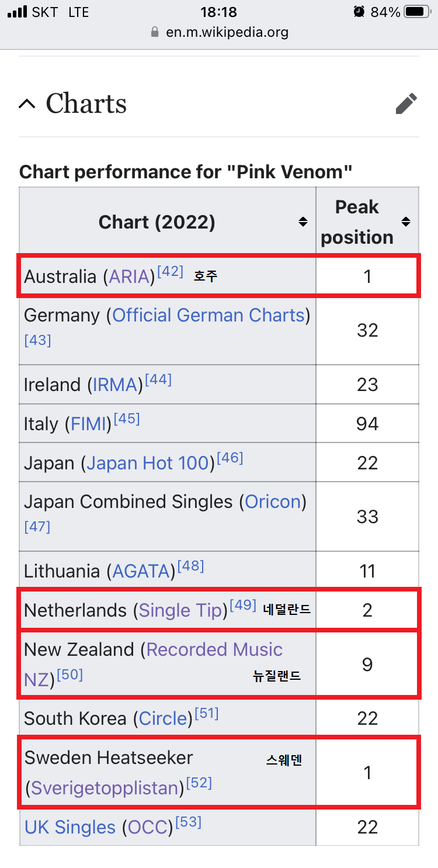Collapse the Charts section chevron
Viewport: 438px width, 868px height.
(x=26, y=104)
